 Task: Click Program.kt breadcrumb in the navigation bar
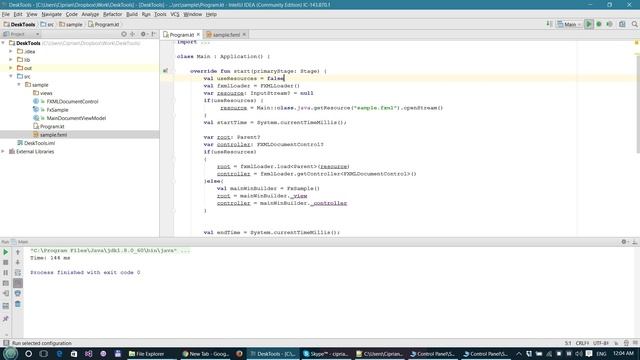(x=104, y=24)
